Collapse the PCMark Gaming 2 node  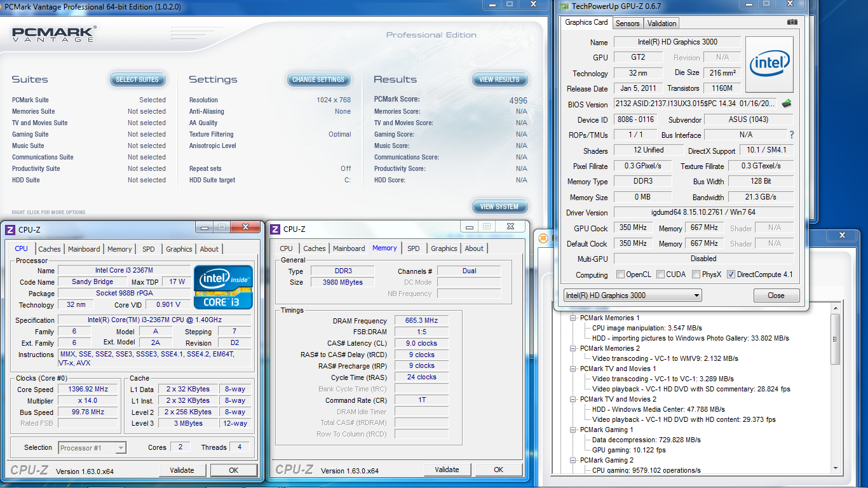tap(573, 460)
